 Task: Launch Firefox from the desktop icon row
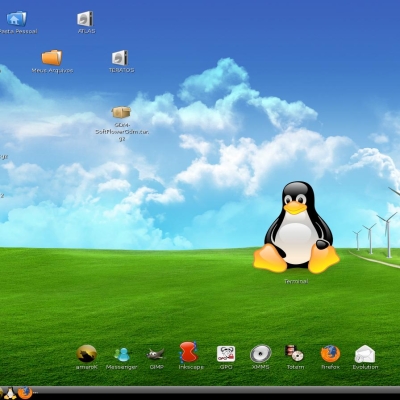click(x=330, y=354)
